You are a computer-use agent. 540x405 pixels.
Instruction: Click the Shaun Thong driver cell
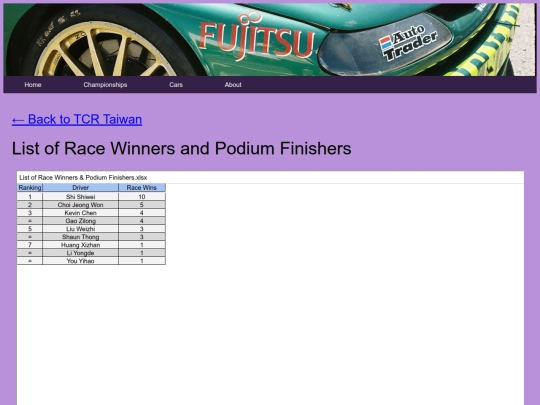click(x=81, y=237)
